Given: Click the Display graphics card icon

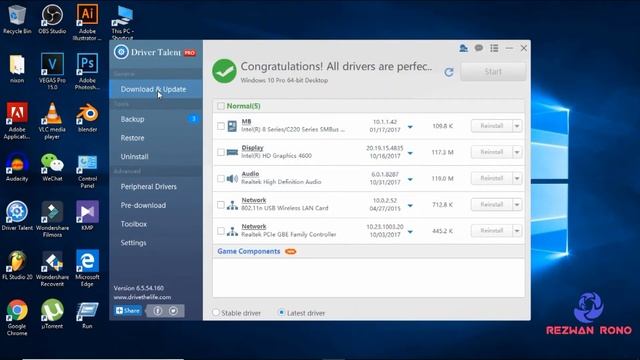Looking at the screenshot, I should tap(232, 152).
